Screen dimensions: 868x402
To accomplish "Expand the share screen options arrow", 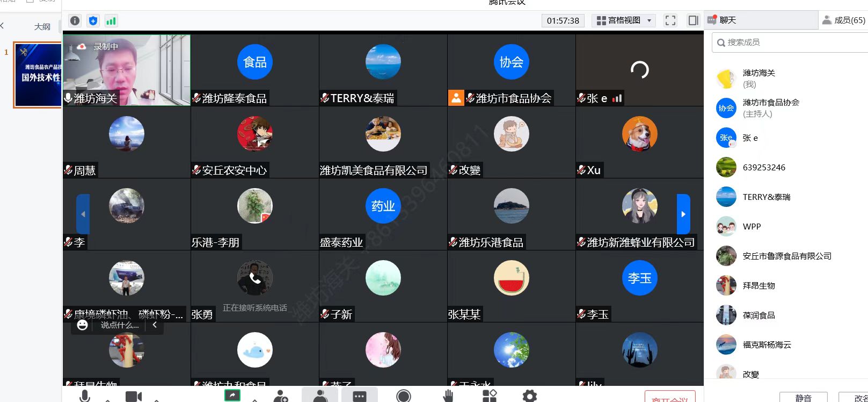I will [254, 399].
